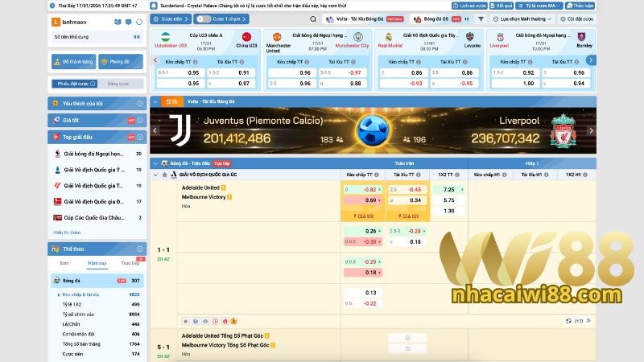Screen dimensions: 644x362
Task: Switch to Đang cược view
Action: (x=118, y=84)
